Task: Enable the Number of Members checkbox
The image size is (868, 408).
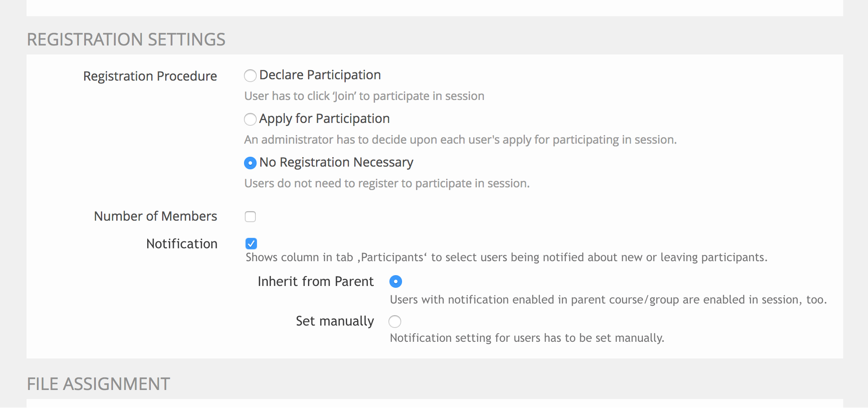Action: [x=250, y=217]
